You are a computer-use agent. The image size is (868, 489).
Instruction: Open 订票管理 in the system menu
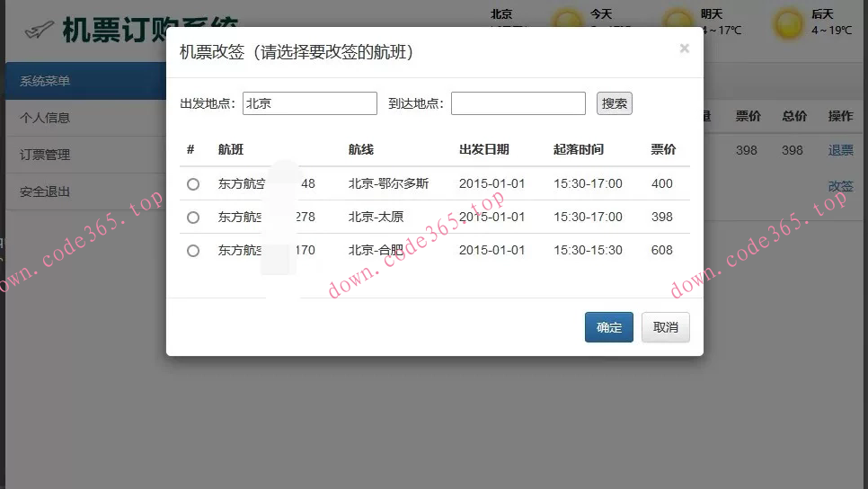45,156
